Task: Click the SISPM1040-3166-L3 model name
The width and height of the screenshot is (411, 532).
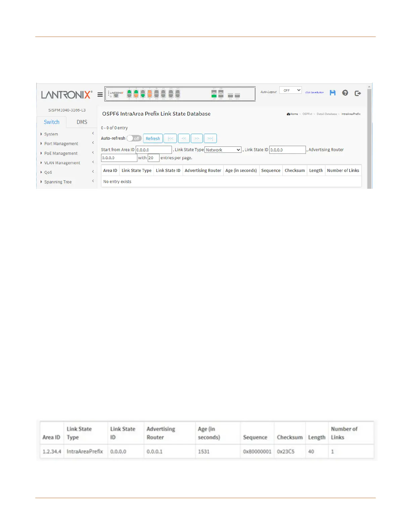Action: click(x=67, y=110)
